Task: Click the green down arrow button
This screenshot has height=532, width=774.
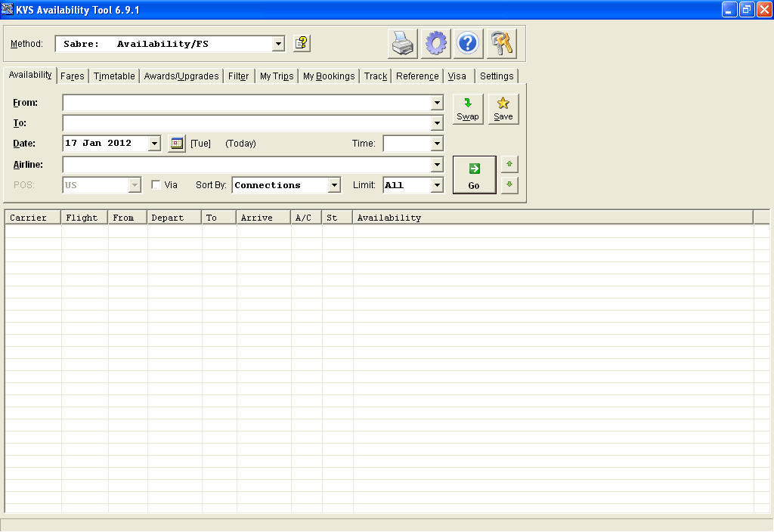Action: pos(509,185)
